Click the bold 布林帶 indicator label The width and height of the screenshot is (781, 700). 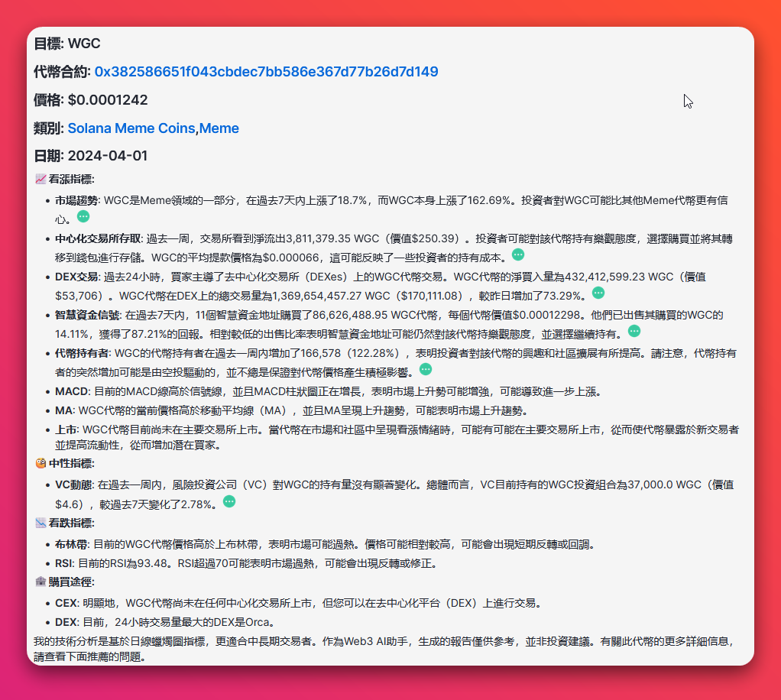click(x=70, y=544)
